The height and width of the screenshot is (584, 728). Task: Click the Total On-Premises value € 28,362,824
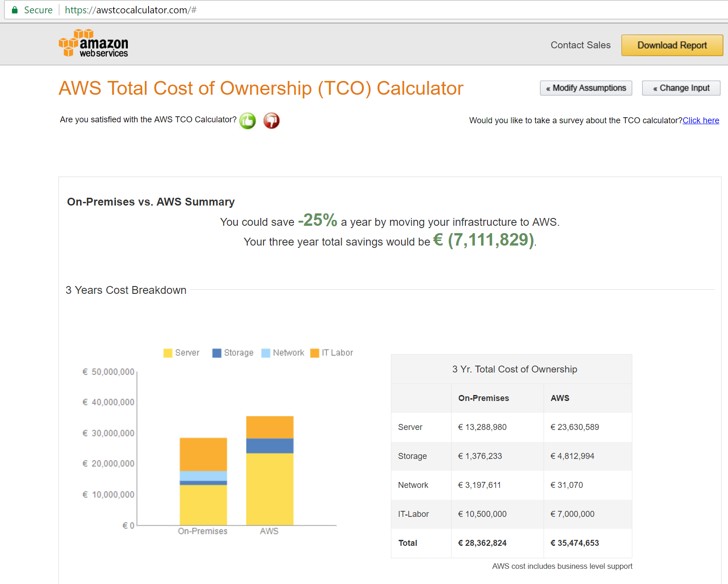[482, 543]
